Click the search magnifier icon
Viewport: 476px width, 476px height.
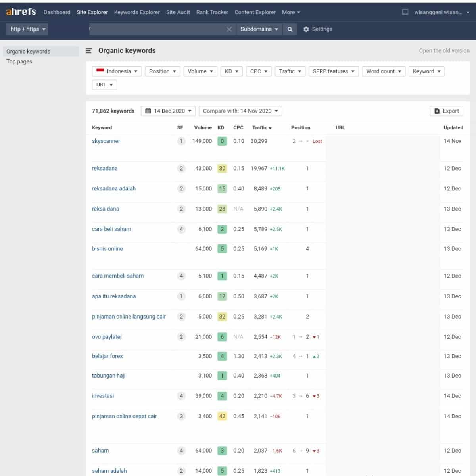[290, 29]
